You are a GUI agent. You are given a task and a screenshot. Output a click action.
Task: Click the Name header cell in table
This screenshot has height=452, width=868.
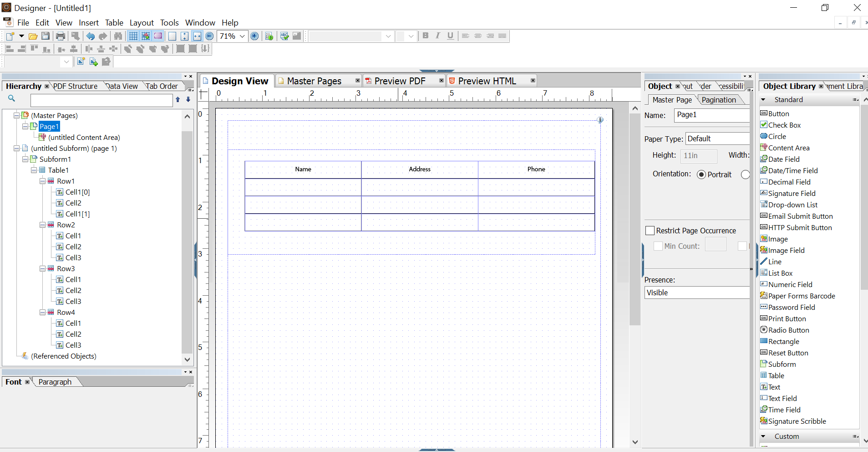pyautogui.click(x=303, y=169)
